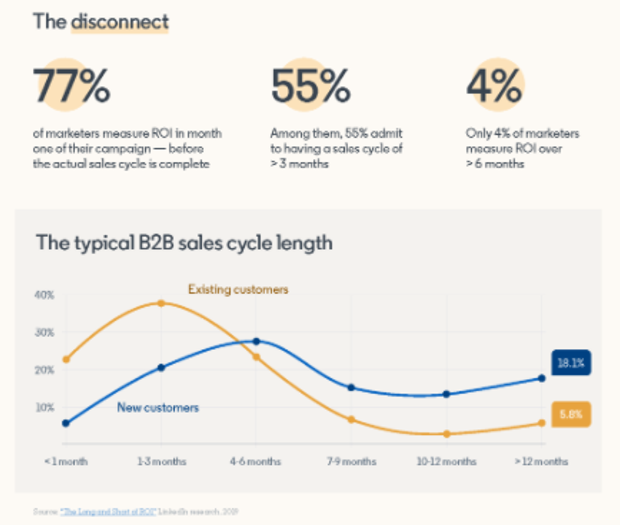
Task: Select the orange peak point at 1-3 months
Action: point(160,303)
